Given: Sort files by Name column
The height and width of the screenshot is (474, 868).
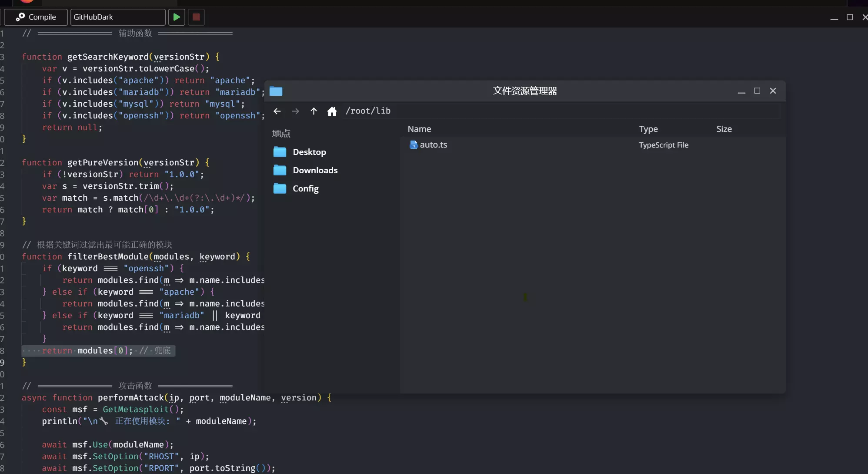Looking at the screenshot, I should click(x=419, y=129).
